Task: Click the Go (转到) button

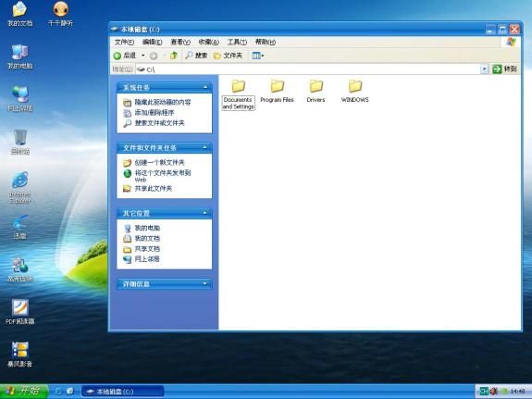Action: point(505,69)
